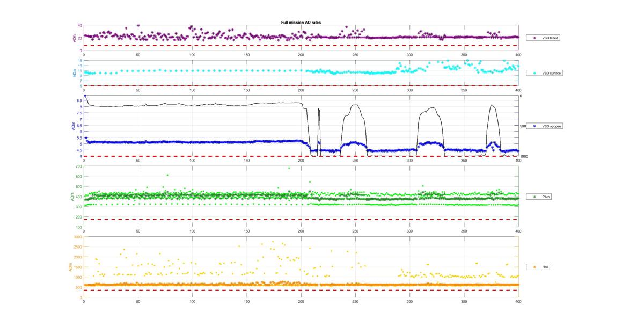
Task: Click x-axis tick '150' beneath the Roll plot
Action: 247,301
